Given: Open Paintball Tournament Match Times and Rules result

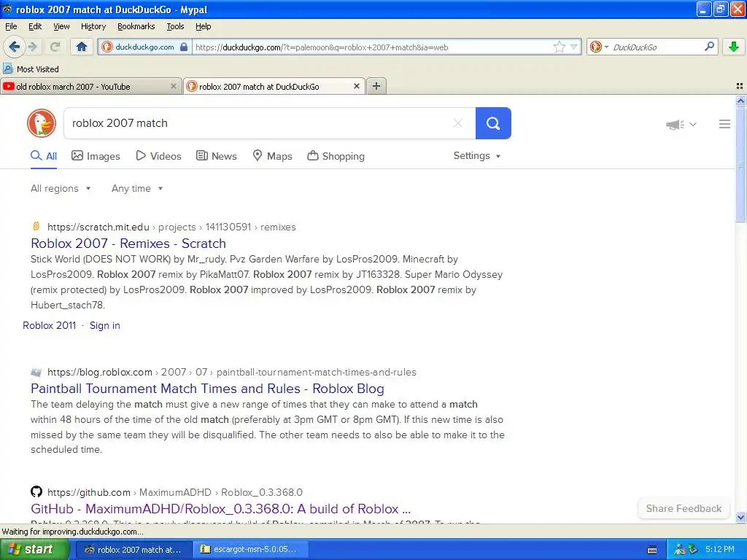Looking at the screenshot, I should pos(207,389).
